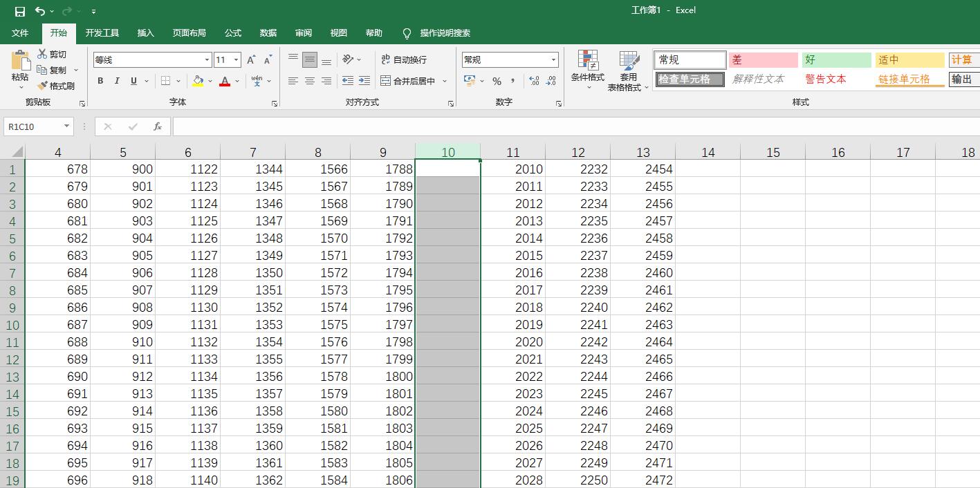The image size is (980, 488).
Task: Apply the 检查单元格 (Check Cell) style
Action: coord(690,79)
